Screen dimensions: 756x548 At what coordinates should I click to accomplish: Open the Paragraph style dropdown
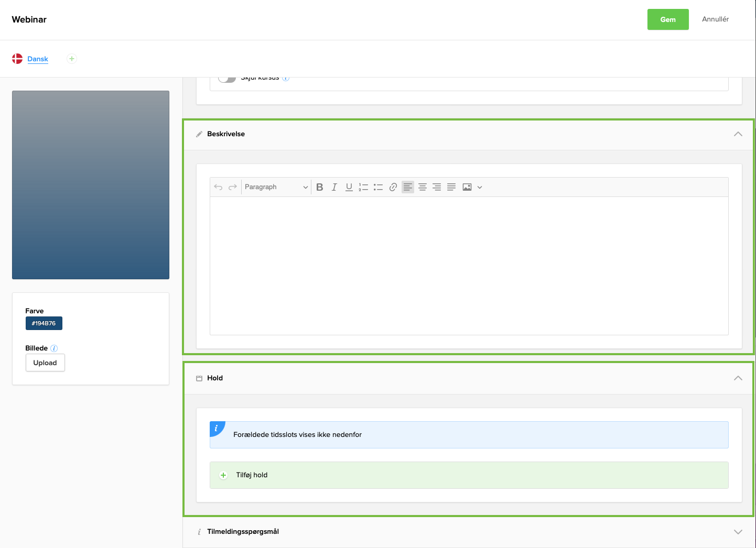point(275,187)
